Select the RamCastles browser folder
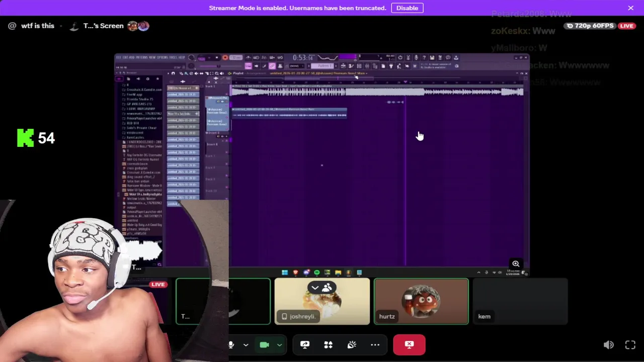This screenshot has height=362, width=644. [x=135, y=137]
